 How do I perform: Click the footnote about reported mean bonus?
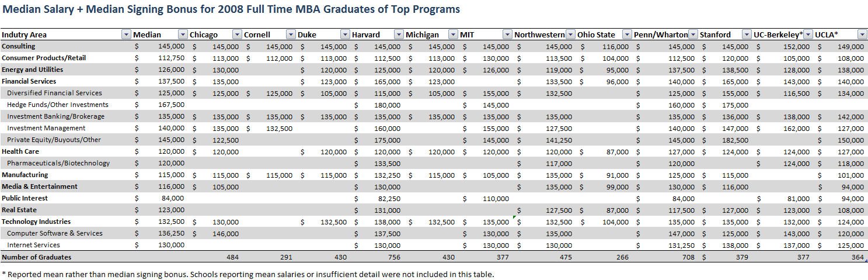pos(247,274)
